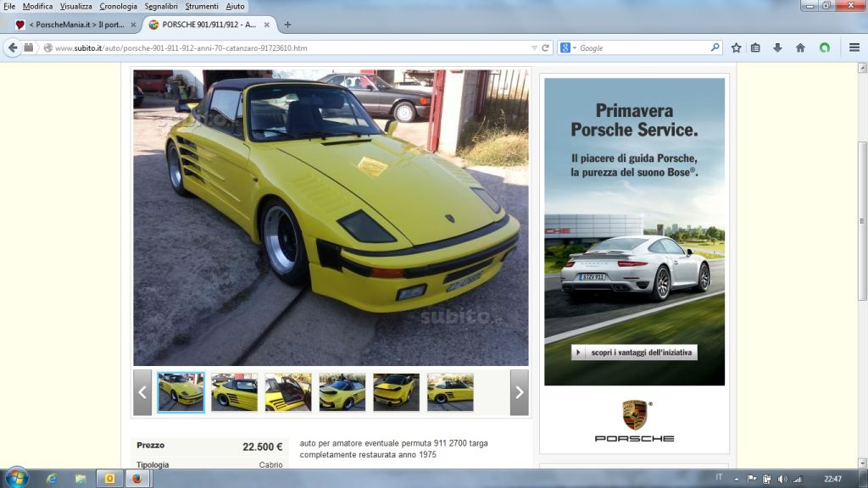This screenshot has height=488, width=868.
Task: Open the Windows Start button
Action: click(x=17, y=478)
